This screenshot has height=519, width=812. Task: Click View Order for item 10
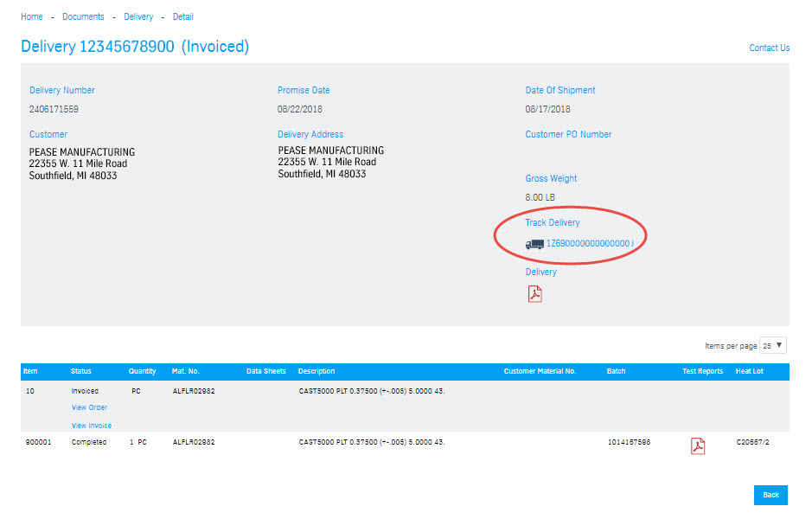coord(89,407)
